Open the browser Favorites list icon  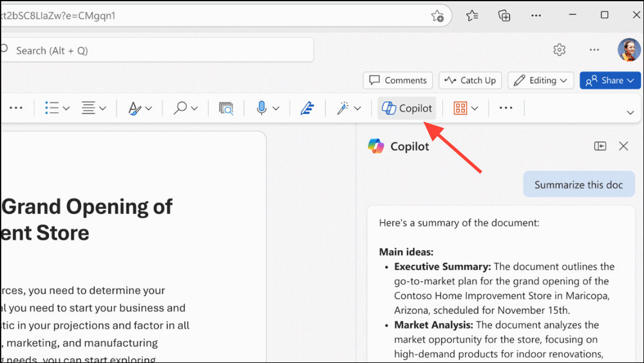pyautogui.click(x=472, y=15)
